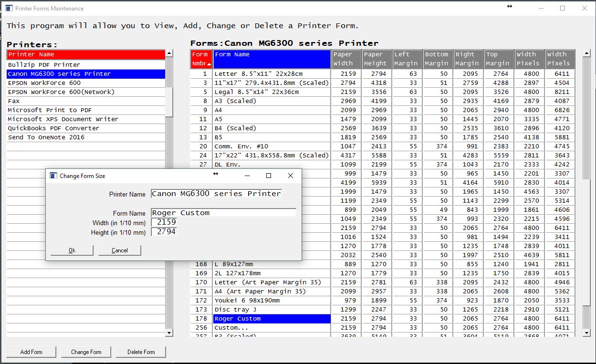Select Legal 8.5"x14" 22x36cm form
This screenshot has width=596, height=364.
(x=272, y=92)
